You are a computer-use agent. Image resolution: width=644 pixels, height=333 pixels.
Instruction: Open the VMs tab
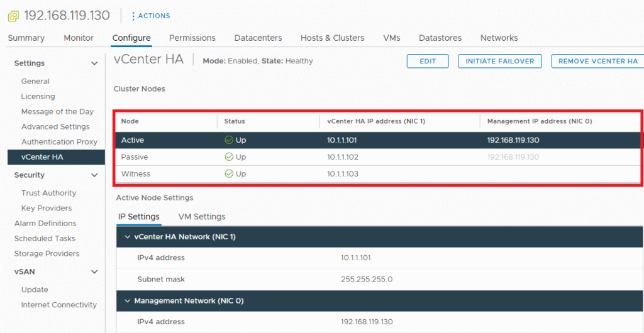coord(391,38)
